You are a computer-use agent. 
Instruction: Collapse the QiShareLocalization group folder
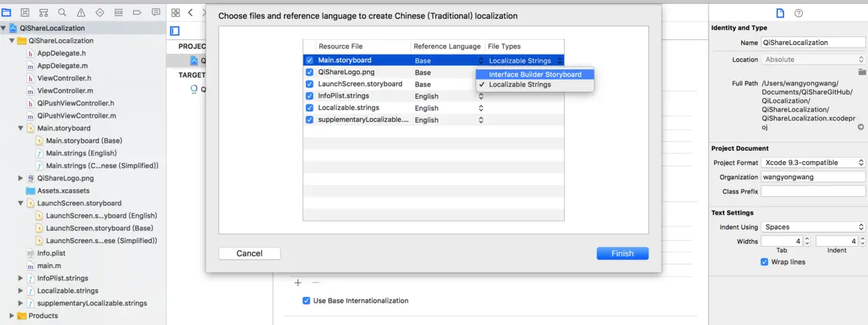[x=12, y=41]
